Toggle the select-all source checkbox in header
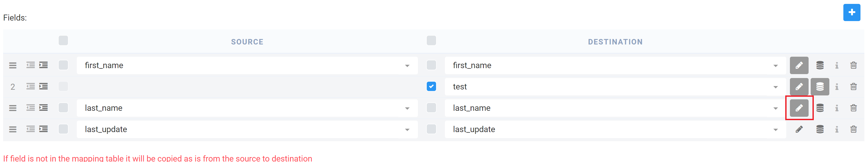Screen dimensions: 868x162 click(x=63, y=41)
